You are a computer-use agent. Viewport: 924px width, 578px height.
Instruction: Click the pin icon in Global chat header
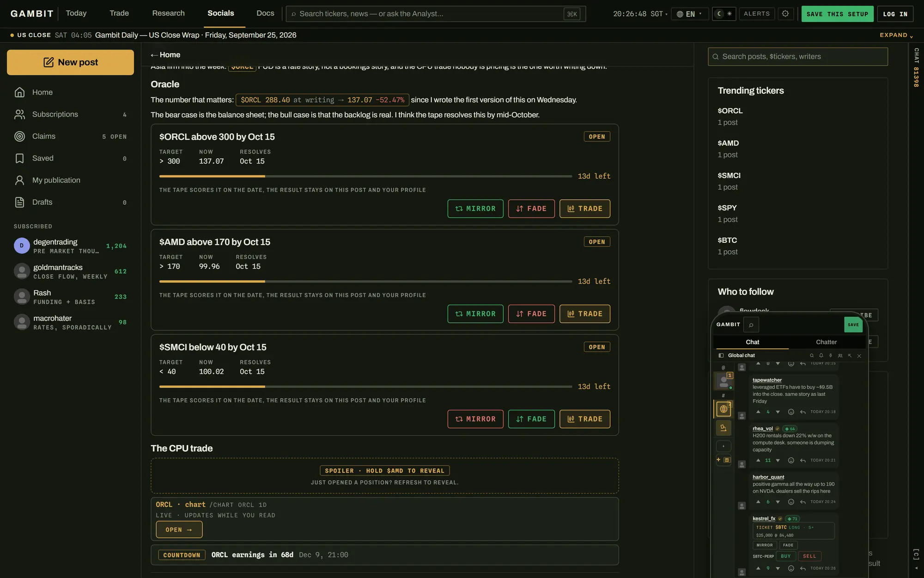pos(831,356)
